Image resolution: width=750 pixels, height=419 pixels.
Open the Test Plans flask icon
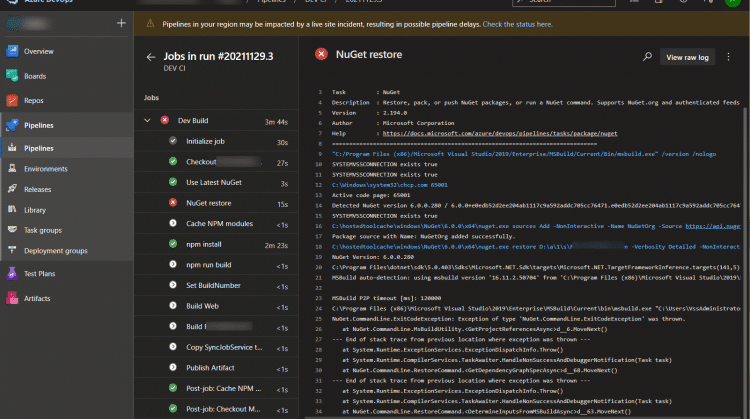pos(12,274)
